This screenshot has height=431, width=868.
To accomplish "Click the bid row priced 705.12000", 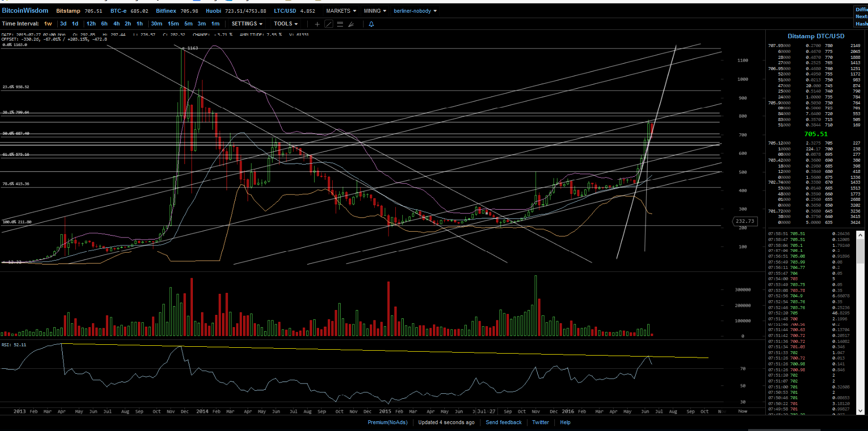I will [x=814, y=143].
